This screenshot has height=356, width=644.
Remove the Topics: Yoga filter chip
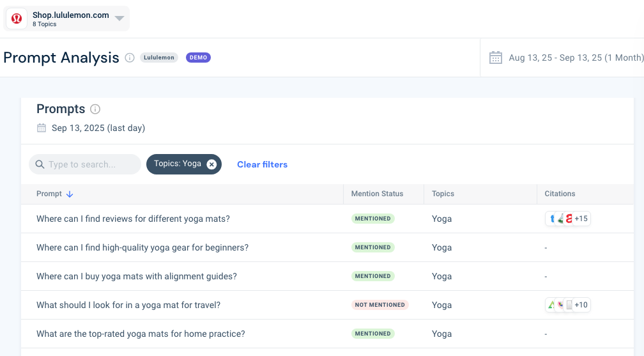[x=211, y=164]
